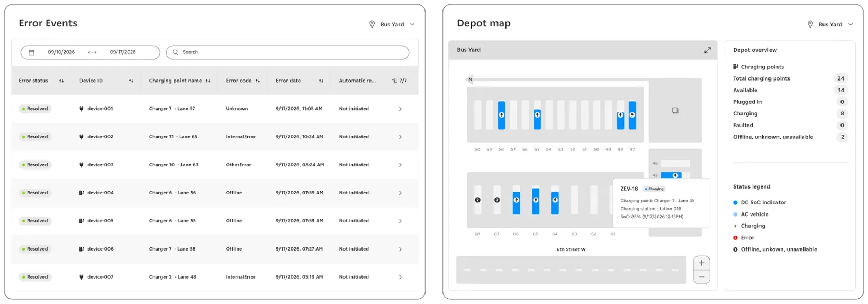The image size is (868, 304).
Task: Zoom out the depot map with minus
Action: click(x=701, y=277)
